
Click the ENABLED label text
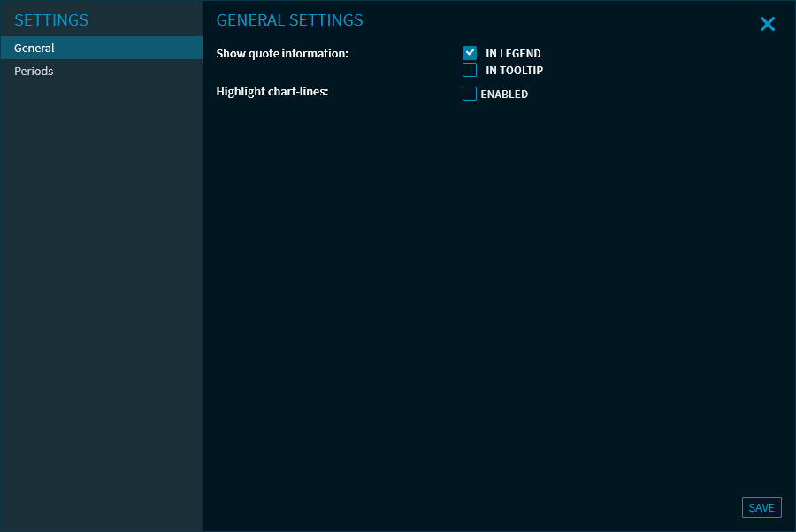coord(504,95)
